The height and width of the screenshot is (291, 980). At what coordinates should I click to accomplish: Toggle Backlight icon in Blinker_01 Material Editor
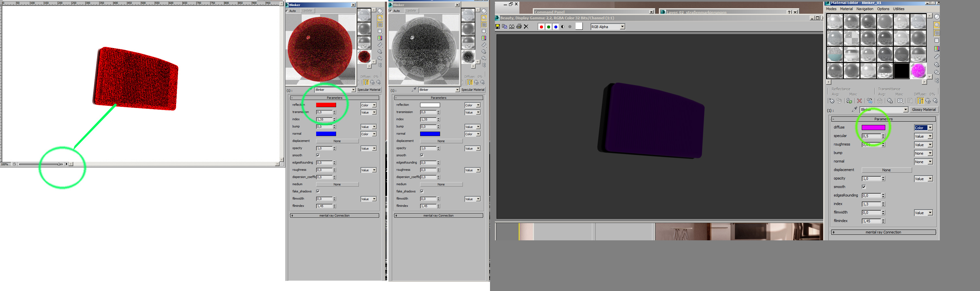937,25
